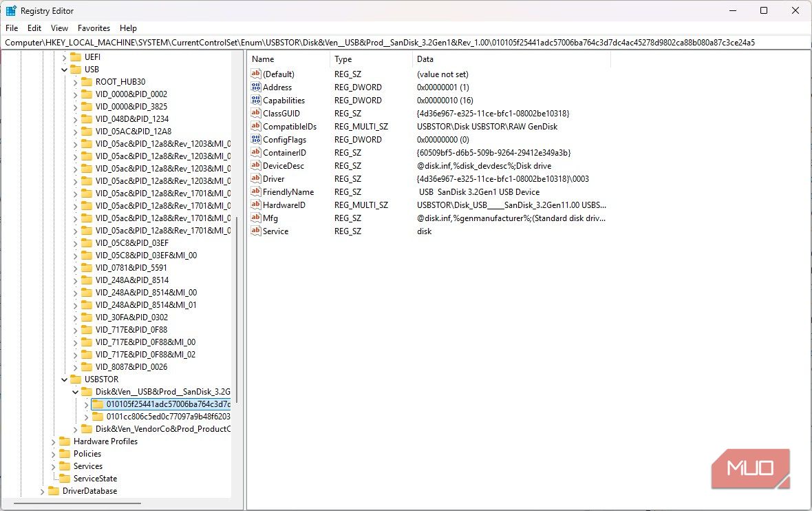
Task: Expand the UEFI tree node
Action: pyautogui.click(x=64, y=58)
